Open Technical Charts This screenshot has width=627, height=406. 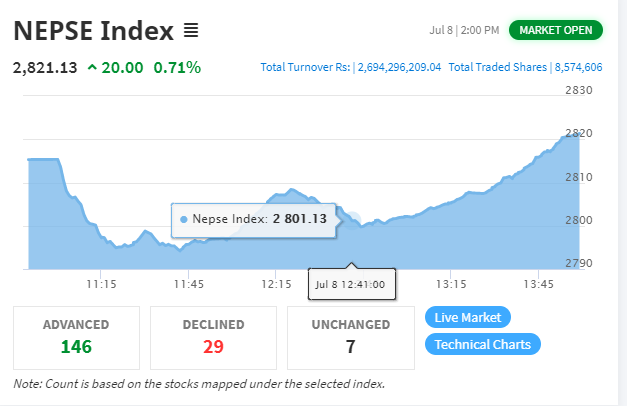click(x=483, y=344)
